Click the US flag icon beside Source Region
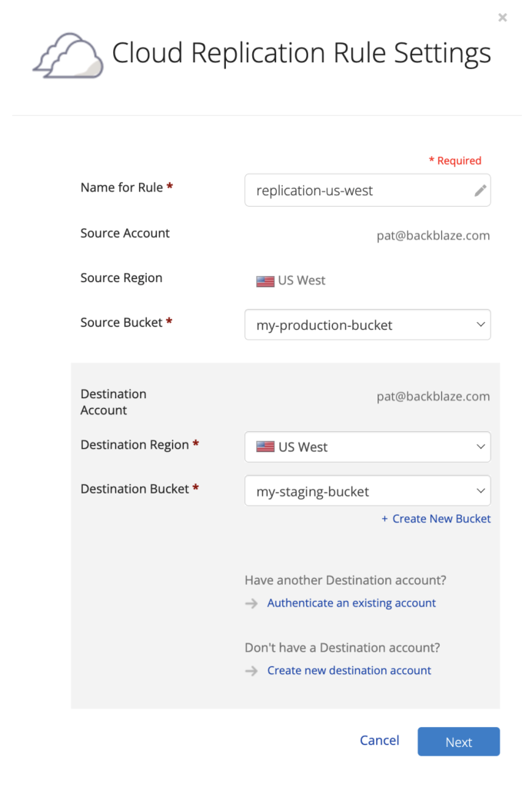Screen dimensions: 532x787 tap(265, 281)
